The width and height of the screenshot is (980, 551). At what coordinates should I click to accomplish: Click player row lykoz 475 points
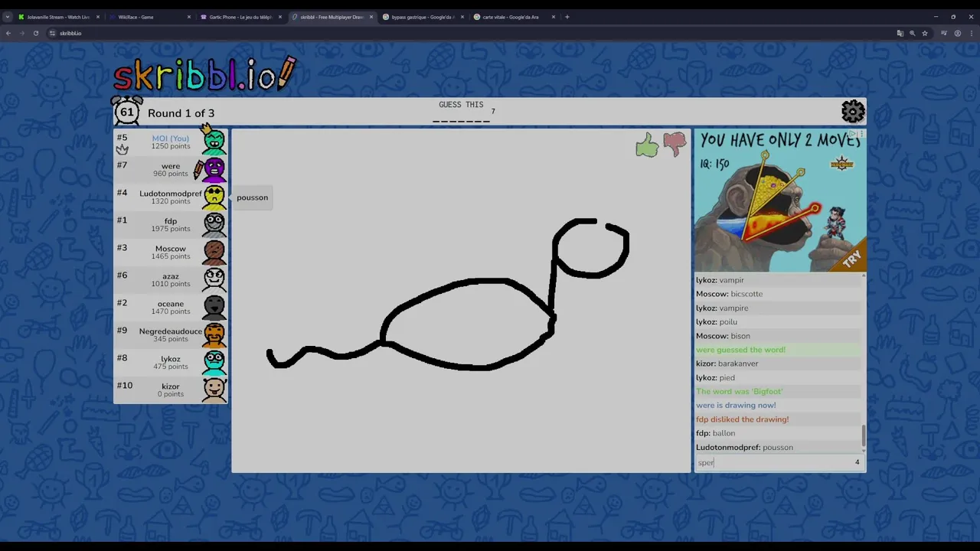coord(171,362)
